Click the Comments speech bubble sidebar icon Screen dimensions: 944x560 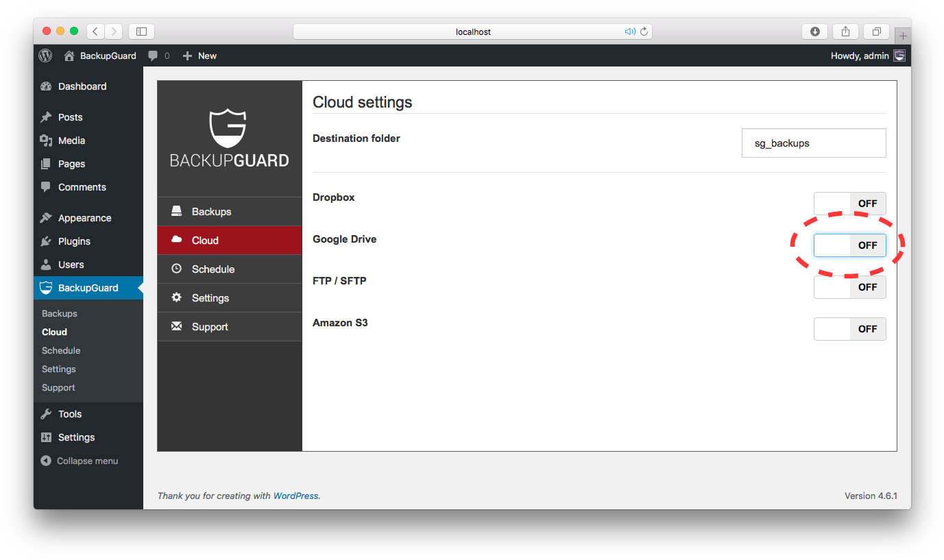(46, 187)
